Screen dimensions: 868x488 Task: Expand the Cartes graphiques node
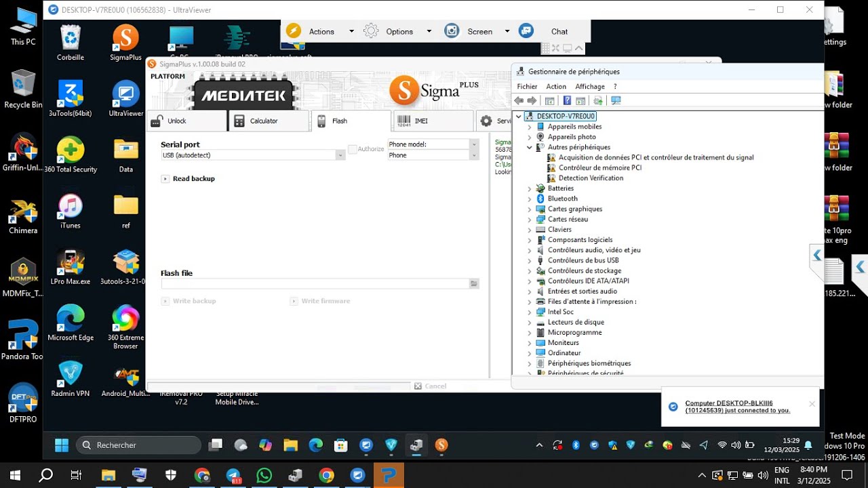pos(530,209)
